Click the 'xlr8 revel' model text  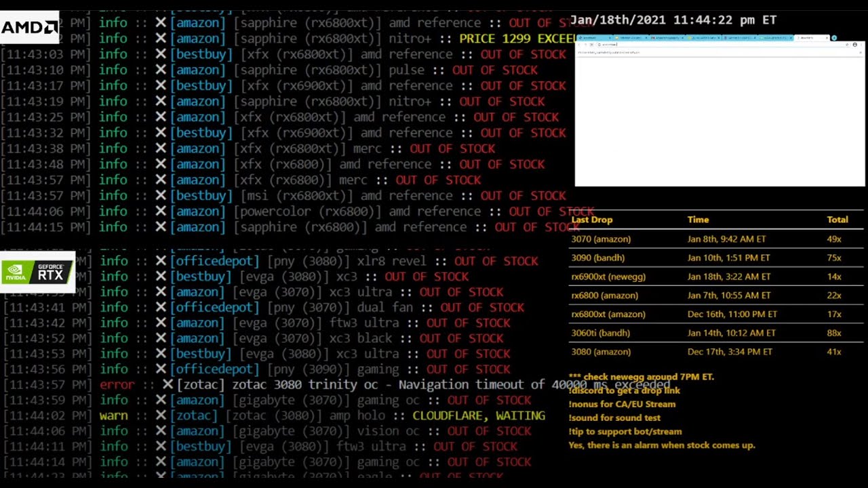tap(392, 261)
